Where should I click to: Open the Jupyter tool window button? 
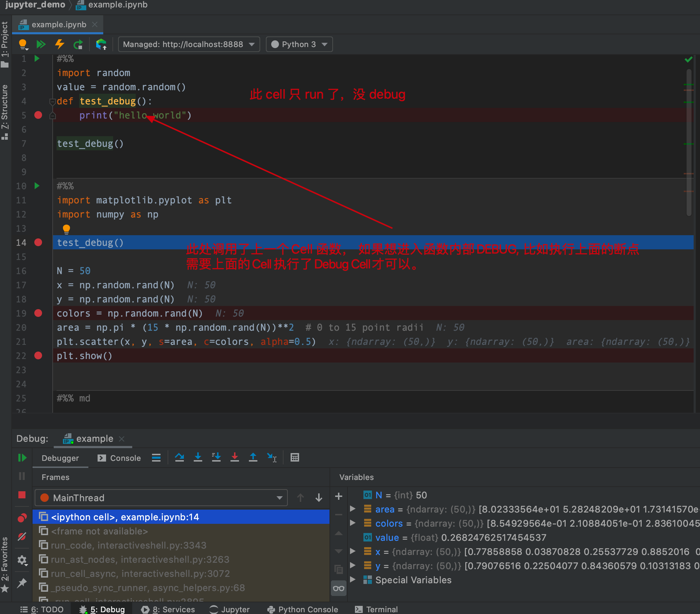[x=229, y=609]
